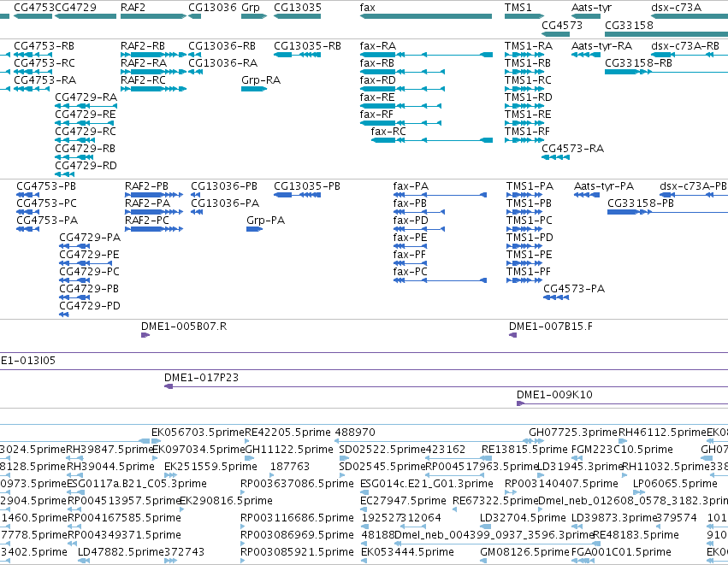The image size is (728, 565).
Task: Select EST RE42205.5prime
Action: (x=287, y=433)
